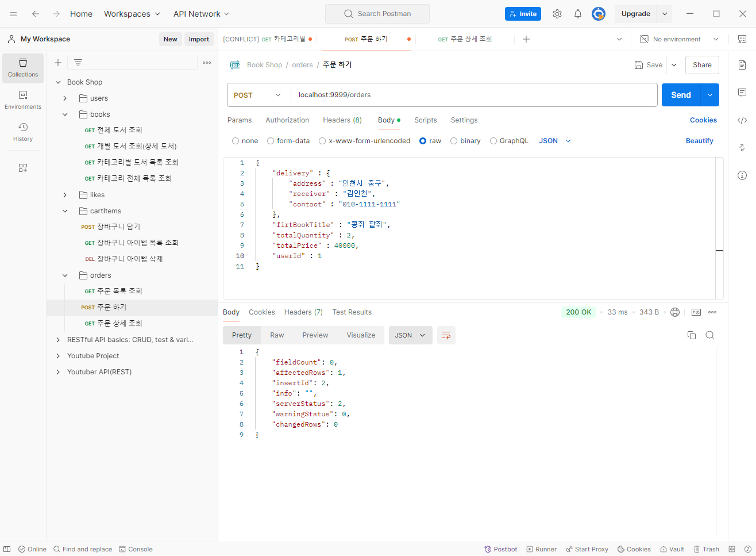Screen dimensions: 756x556
Task: Open the Runner in status bar
Action: pos(542,549)
